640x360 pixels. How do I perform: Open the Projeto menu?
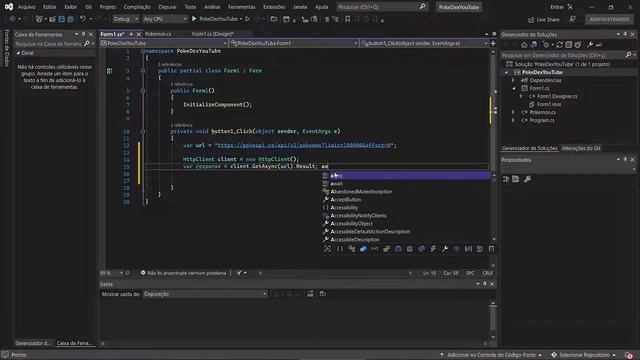[x=108, y=7]
